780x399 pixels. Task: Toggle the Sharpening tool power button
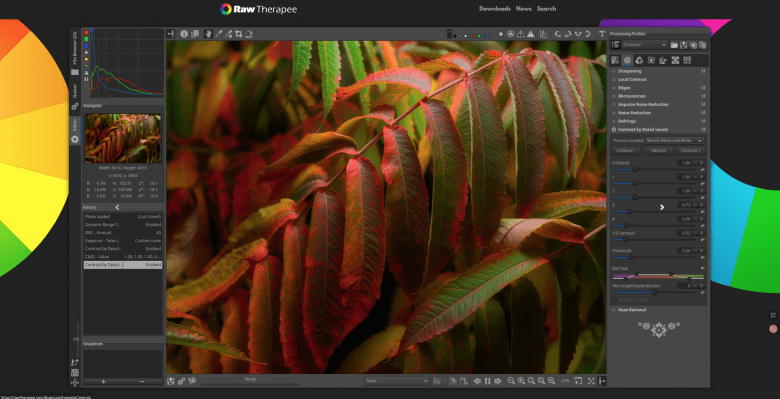614,71
